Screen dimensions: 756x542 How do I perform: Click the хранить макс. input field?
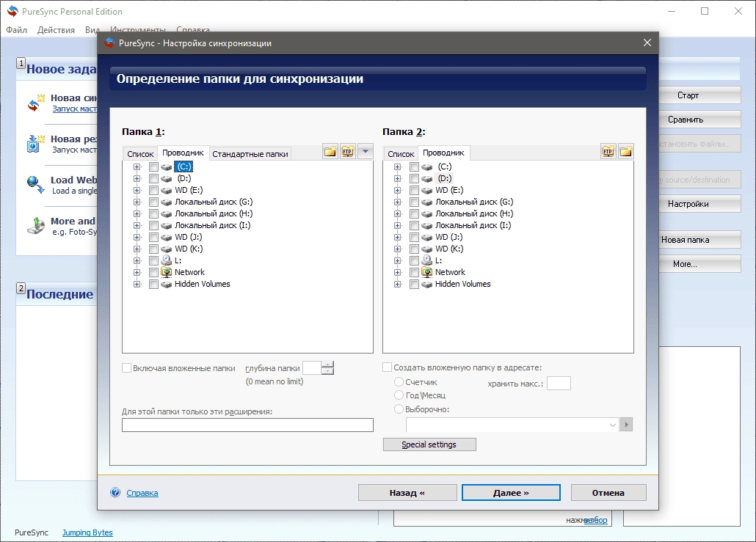click(x=559, y=384)
